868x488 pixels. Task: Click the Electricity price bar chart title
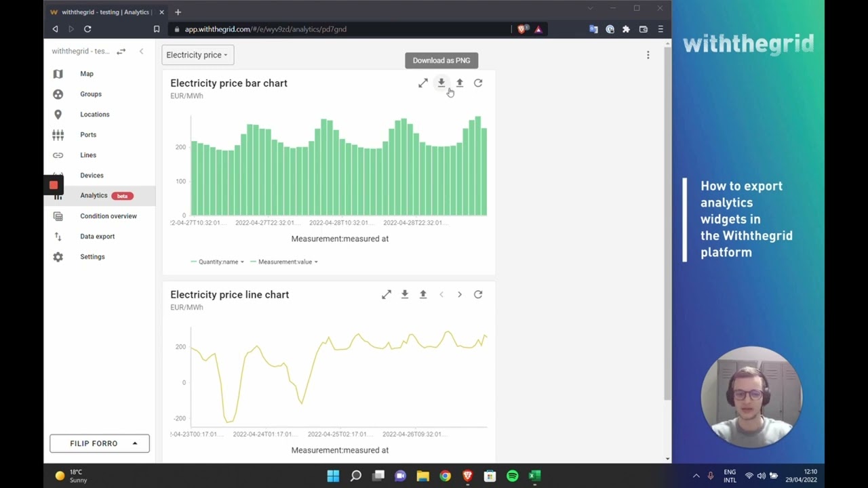[x=229, y=83]
